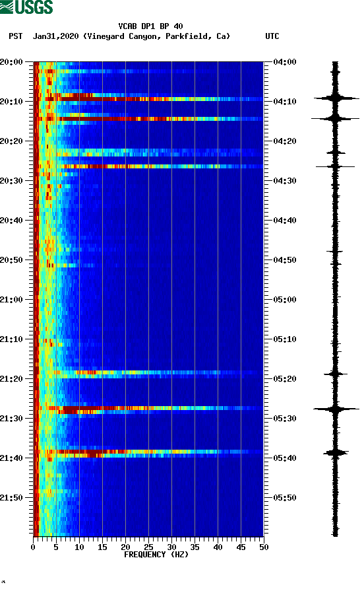Select the title 'VCAB DP1 BP 40'
Image resolution: width=364 pixels, height=589 pixels.
[x=150, y=26]
